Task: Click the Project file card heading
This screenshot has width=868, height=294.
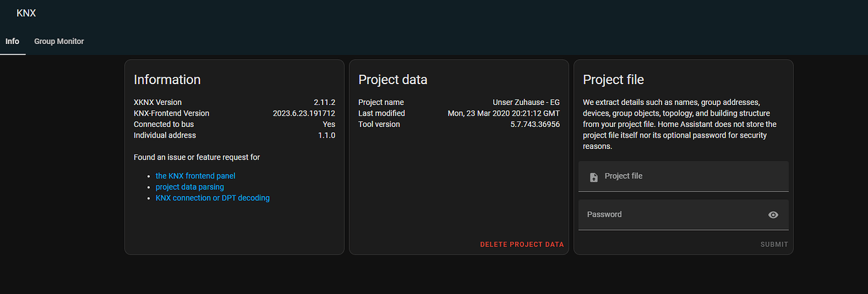Action: (613, 80)
